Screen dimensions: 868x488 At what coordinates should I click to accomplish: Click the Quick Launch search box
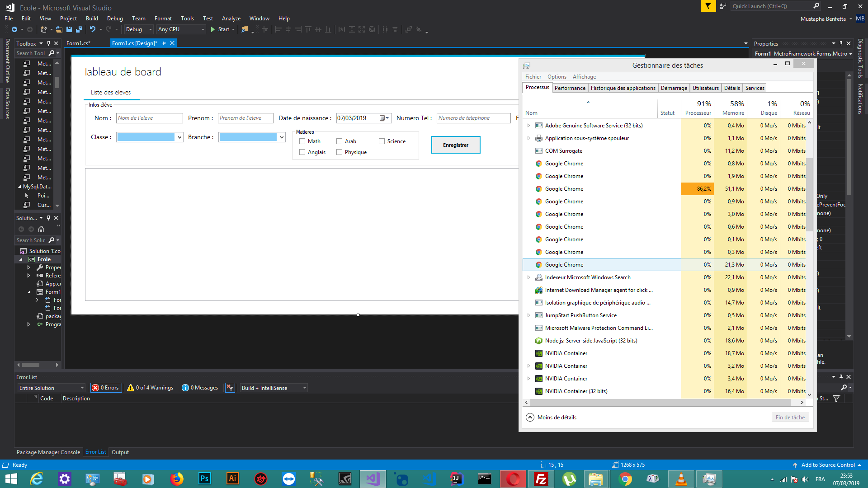tap(775, 6)
